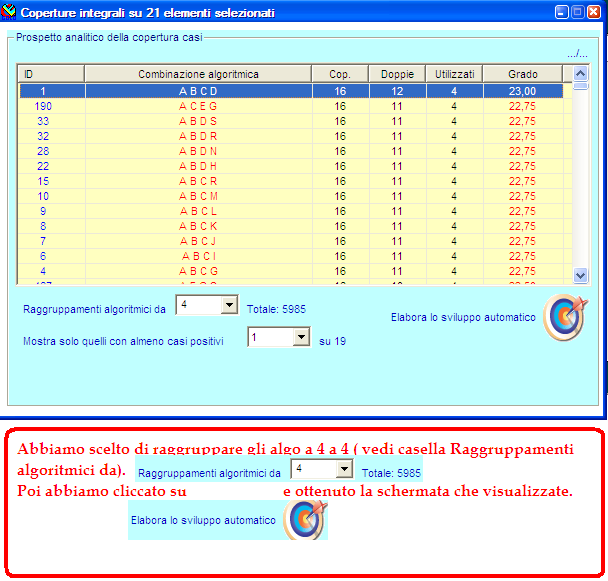Click the su 19 label
Image resolution: width=608 pixels, height=581 pixels.
tap(332, 341)
